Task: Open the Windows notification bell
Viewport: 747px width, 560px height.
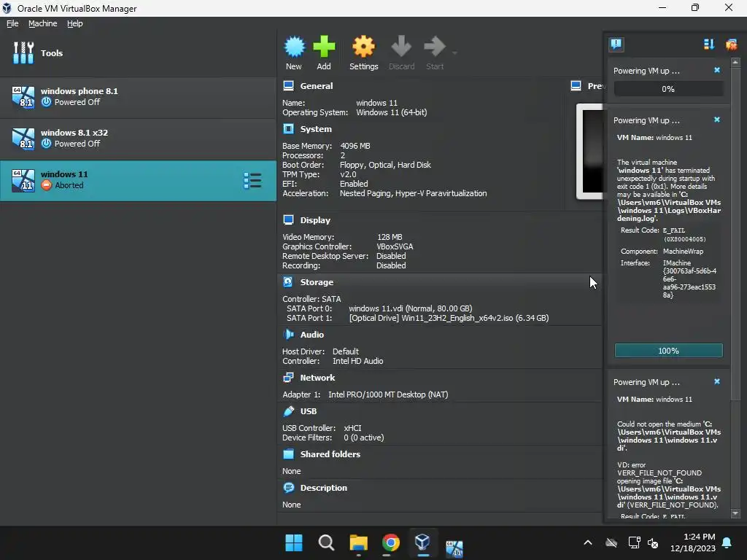Action: tap(727, 542)
